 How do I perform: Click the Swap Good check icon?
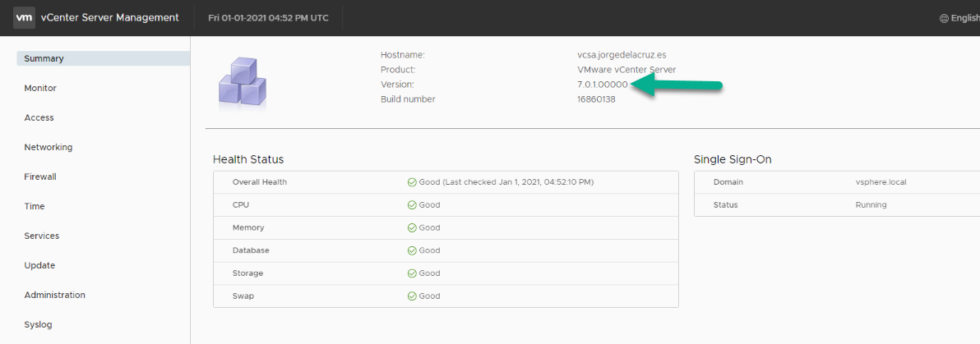(x=412, y=296)
